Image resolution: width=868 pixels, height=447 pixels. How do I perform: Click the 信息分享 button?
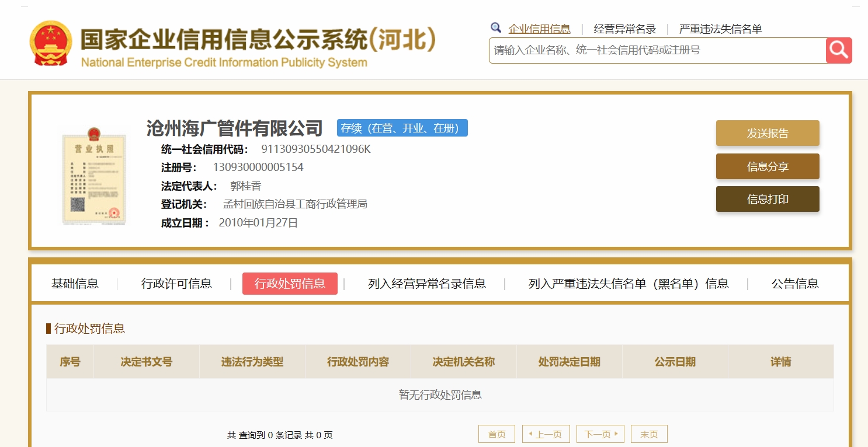click(x=768, y=166)
